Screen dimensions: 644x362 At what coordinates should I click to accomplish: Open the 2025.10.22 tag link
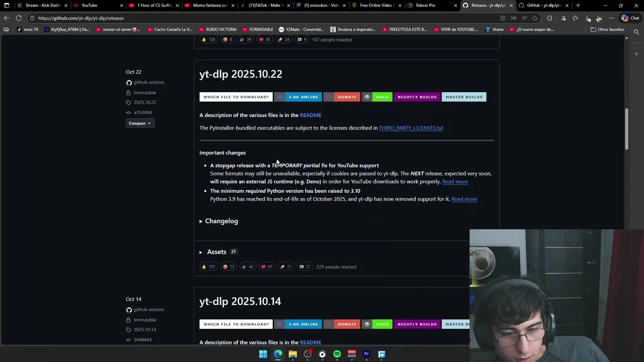point(145,103)
